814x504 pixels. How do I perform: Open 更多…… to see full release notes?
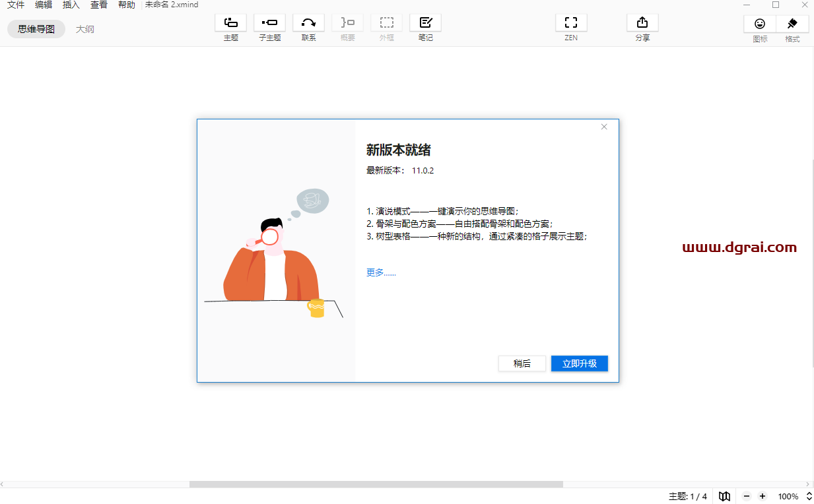coord(381,272)
